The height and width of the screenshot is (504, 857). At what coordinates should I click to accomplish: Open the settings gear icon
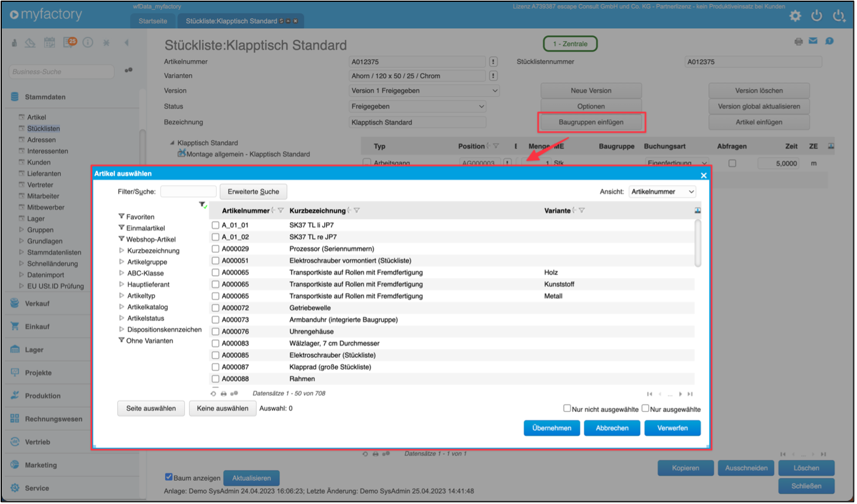coord(795,16)
